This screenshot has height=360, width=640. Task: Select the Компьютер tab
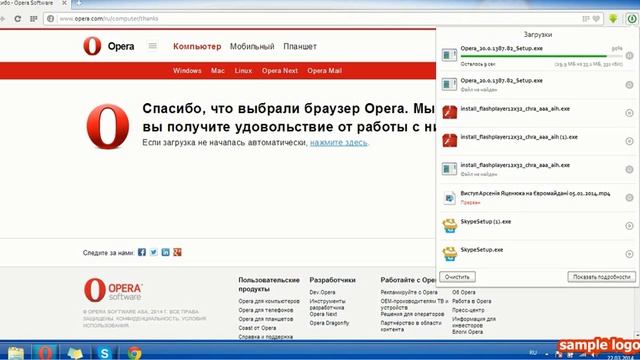197,47
